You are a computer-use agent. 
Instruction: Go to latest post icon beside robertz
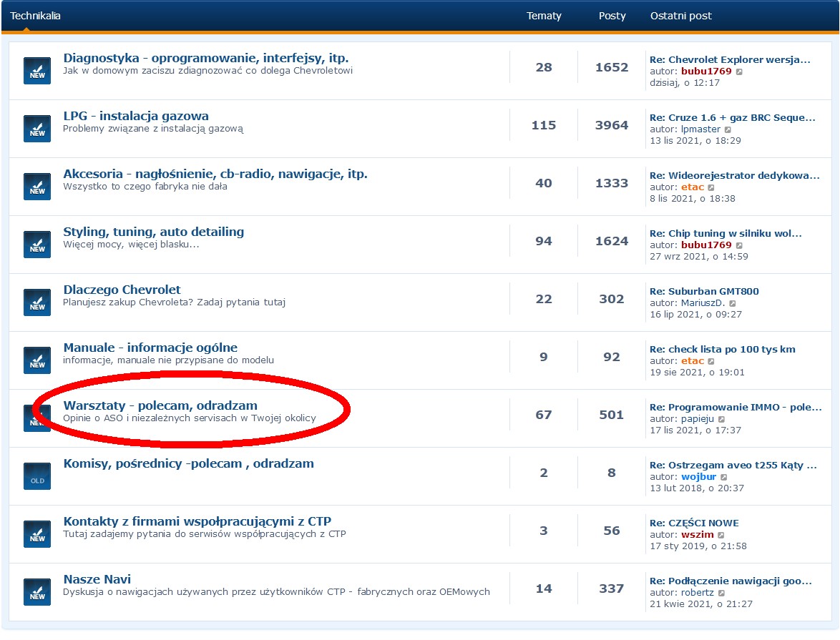(723, 593)
